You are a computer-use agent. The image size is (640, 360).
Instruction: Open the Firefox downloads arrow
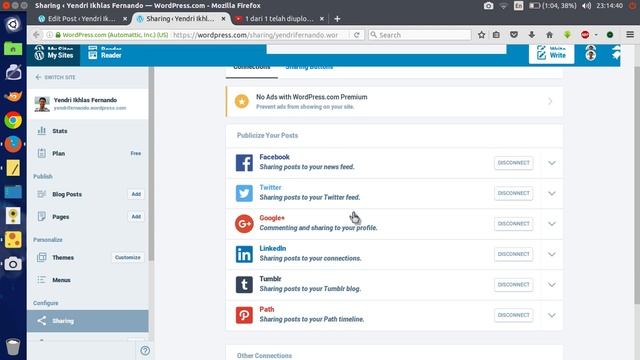pos(531,35)
